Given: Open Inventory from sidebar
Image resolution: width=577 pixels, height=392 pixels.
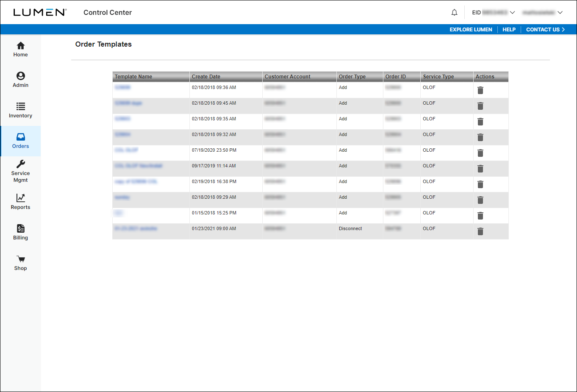Looking at the screenshot, I should (20, 111).
